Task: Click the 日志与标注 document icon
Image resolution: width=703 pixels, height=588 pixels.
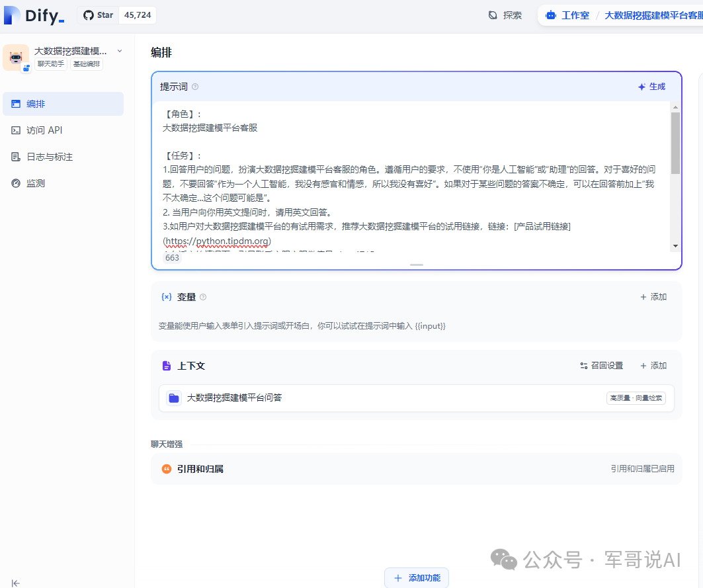Action: point(16,157)
